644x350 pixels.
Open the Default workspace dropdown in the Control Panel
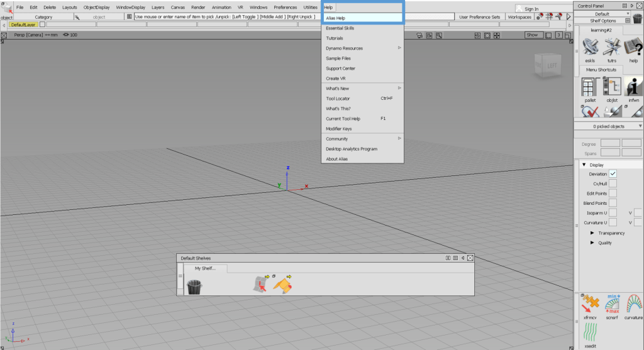click(x=602, y=14)
